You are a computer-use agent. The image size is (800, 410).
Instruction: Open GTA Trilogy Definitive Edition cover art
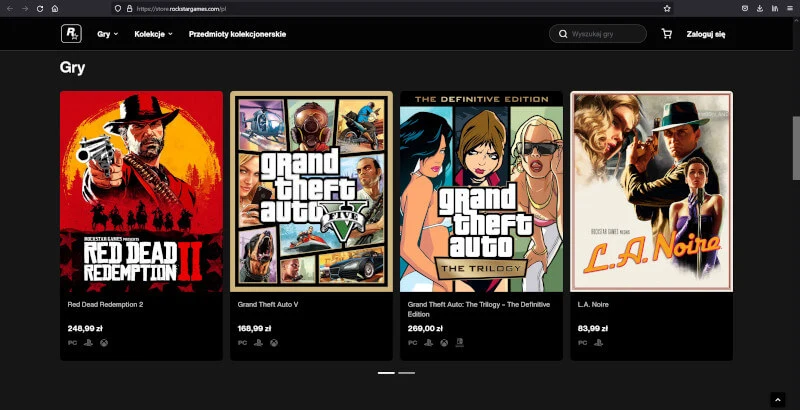click(x=482, y=191)
